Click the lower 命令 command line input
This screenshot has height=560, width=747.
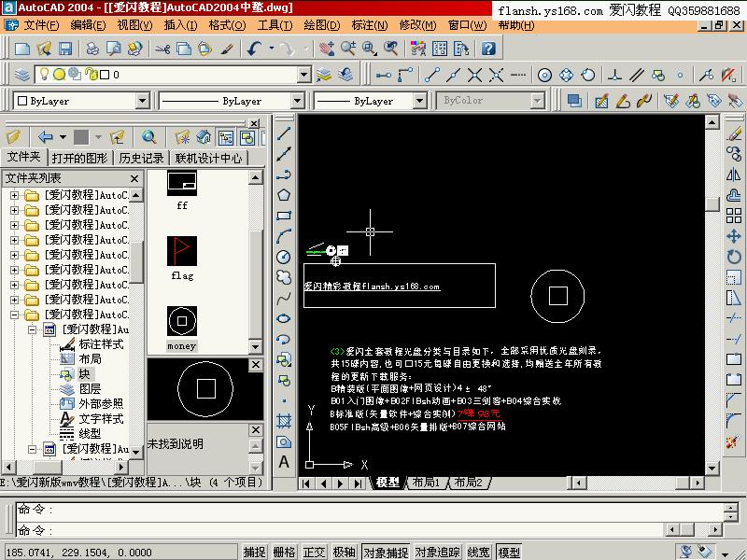(340, 530)
